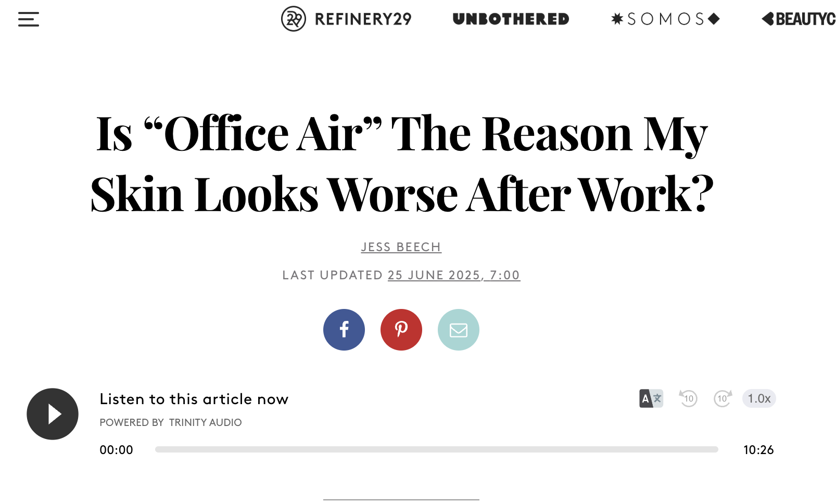Share article by email icon
This screenshot has height=504, width=836.
pos(459,330)
